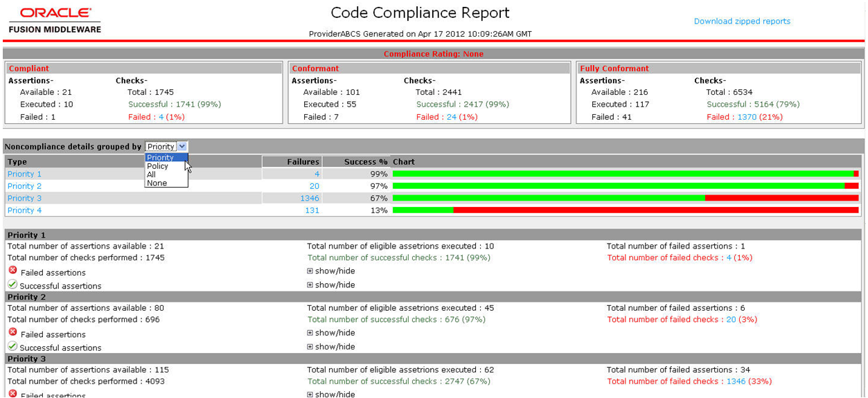Click Successful : 1741 (99%) in Compliant panel
868x398 pixels.
coord(175,105)
